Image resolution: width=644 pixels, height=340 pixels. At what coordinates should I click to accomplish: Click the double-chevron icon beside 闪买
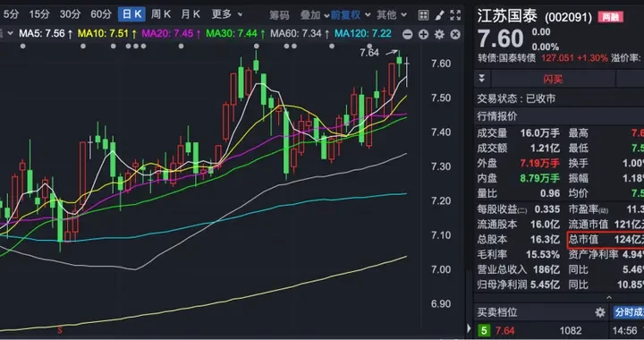coord(482,79)
